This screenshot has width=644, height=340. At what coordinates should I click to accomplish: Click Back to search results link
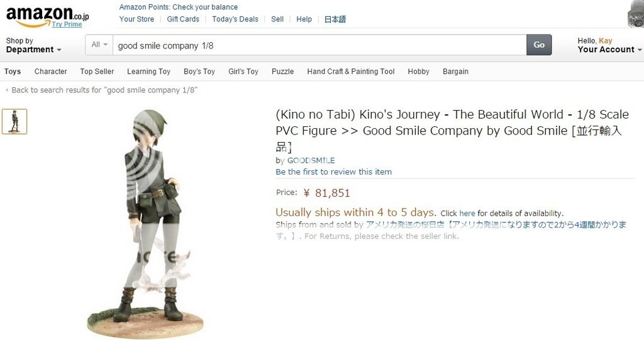point(104,90)
